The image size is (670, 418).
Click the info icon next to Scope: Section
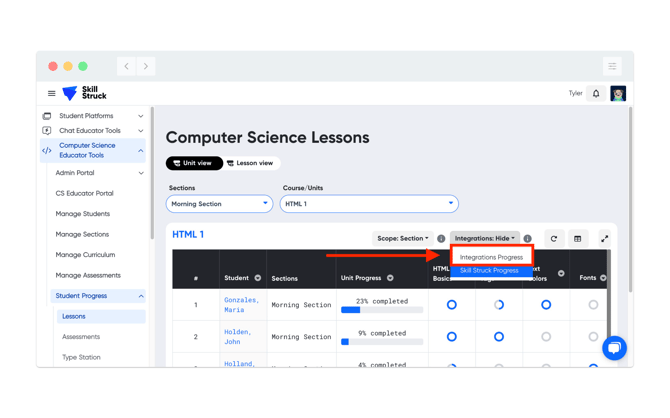441,238
